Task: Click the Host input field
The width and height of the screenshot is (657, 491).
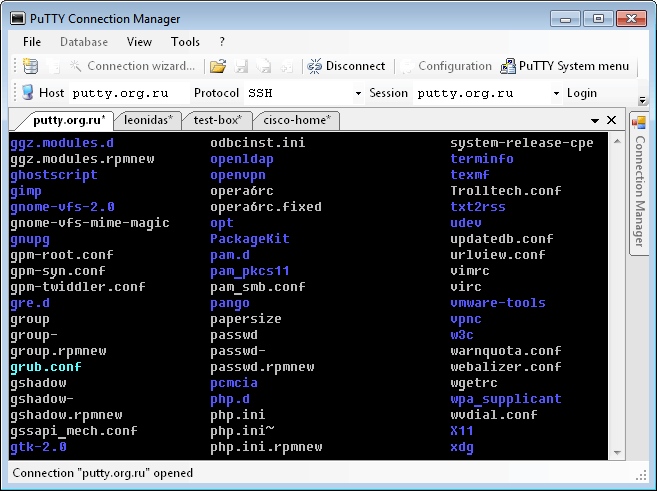Action: click(129, 93)
